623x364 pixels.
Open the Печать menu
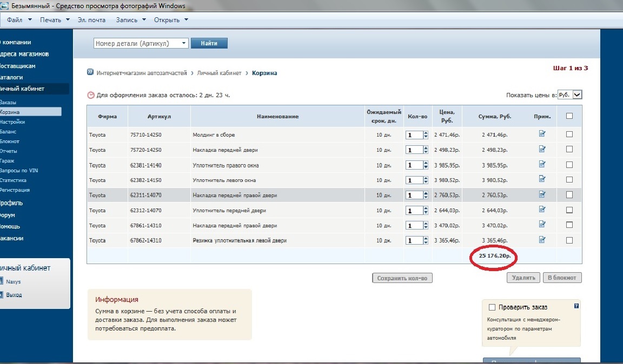55,20
